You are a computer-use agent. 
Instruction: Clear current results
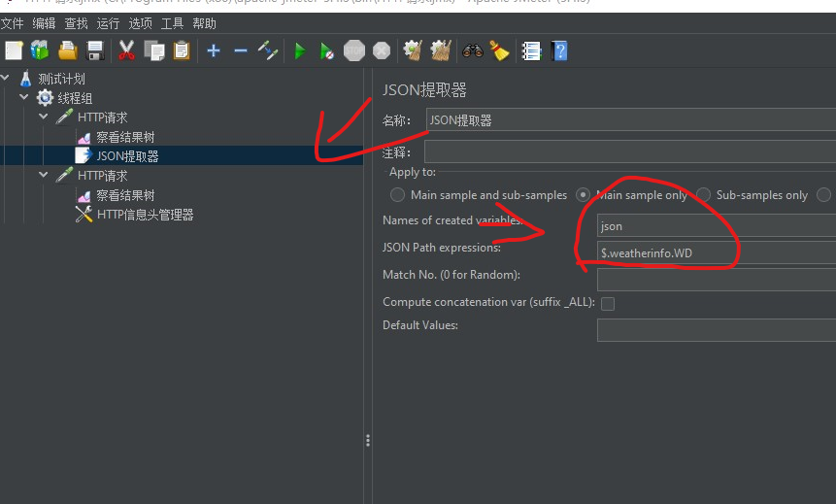click(x=413, y=51)
